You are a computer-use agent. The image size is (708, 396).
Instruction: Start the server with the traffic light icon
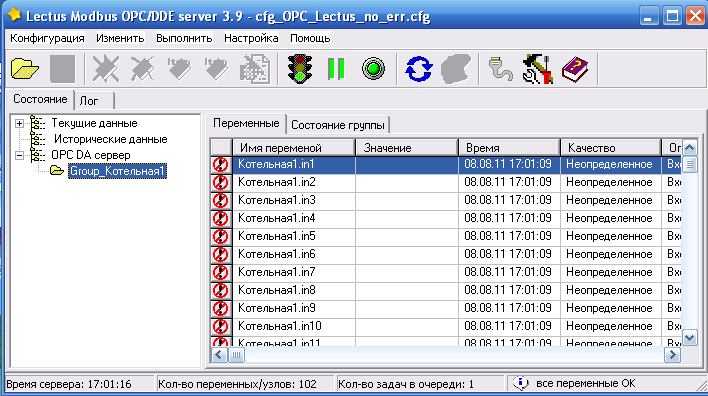pyautogui.click(x=300, y=69)
